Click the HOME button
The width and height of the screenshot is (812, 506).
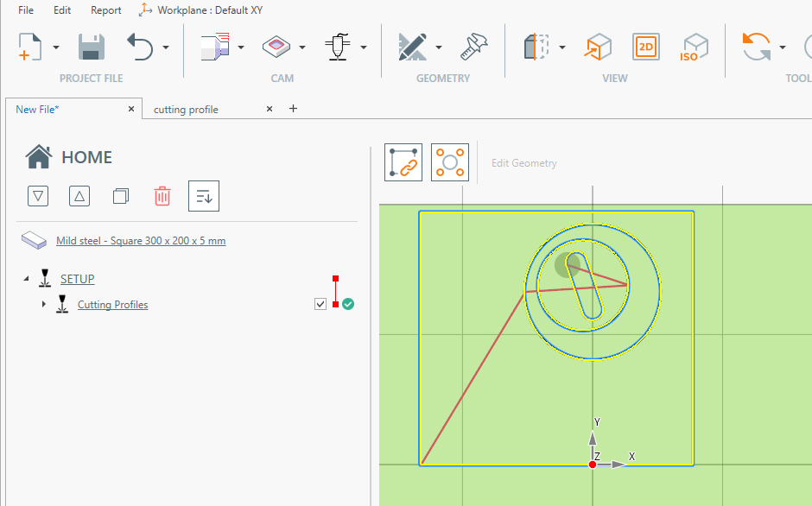[69, 157]
